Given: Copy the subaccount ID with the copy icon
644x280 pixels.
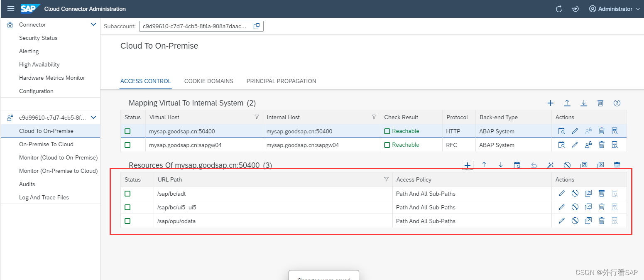Looking at the screenshot, I should [x=257, y=26].
